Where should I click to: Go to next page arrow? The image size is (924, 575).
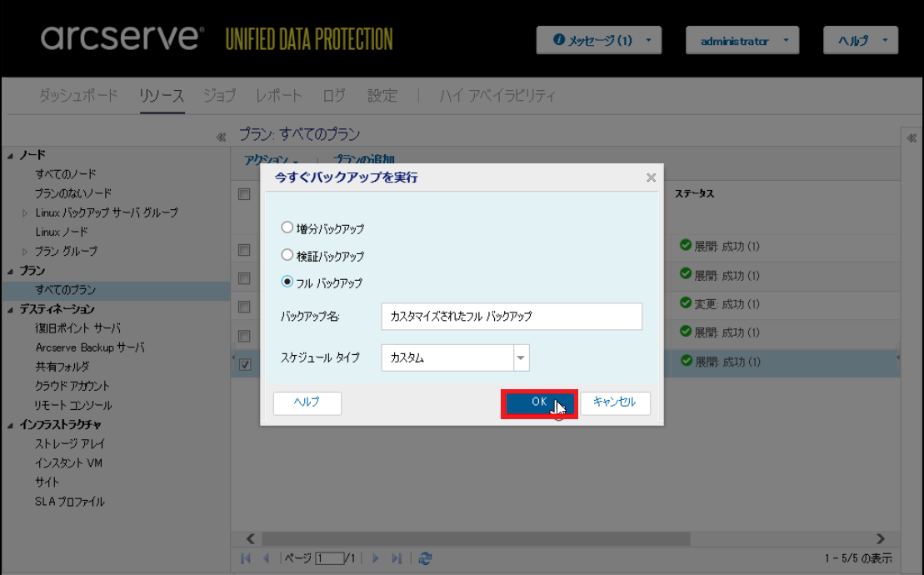coord(376,557)
